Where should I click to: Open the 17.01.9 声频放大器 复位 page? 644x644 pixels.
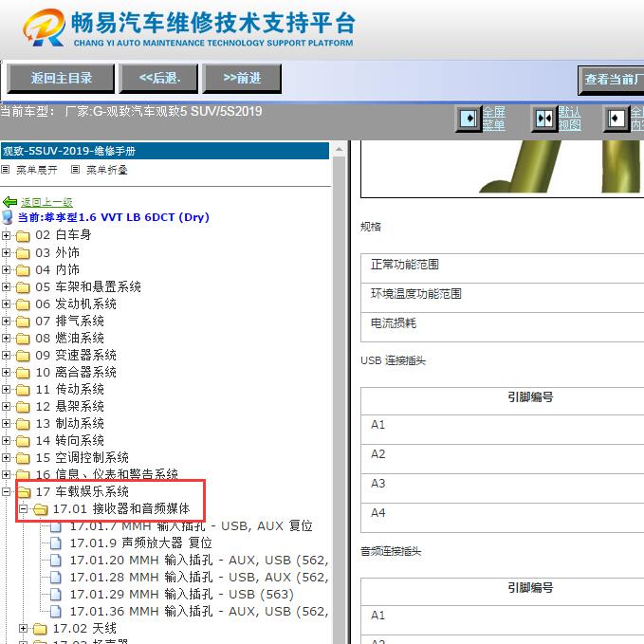tap(141, 543)
